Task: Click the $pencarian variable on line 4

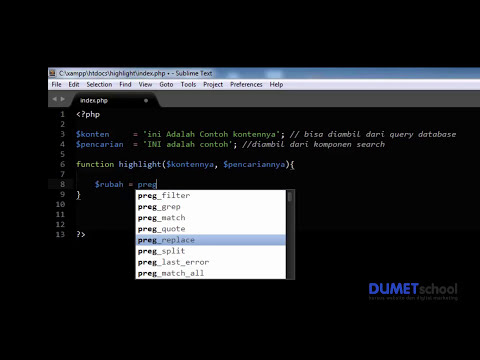Action: click(100, 144)
